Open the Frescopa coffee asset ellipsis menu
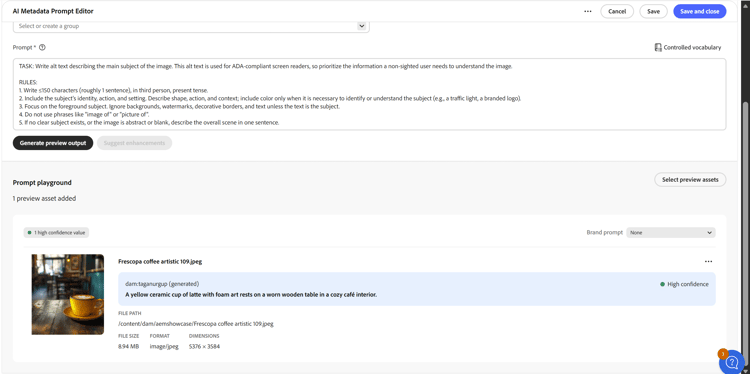 point(708,262)
